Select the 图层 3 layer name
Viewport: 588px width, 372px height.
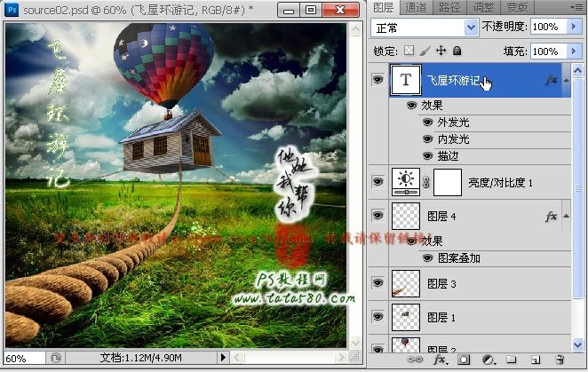pos(441,284)
